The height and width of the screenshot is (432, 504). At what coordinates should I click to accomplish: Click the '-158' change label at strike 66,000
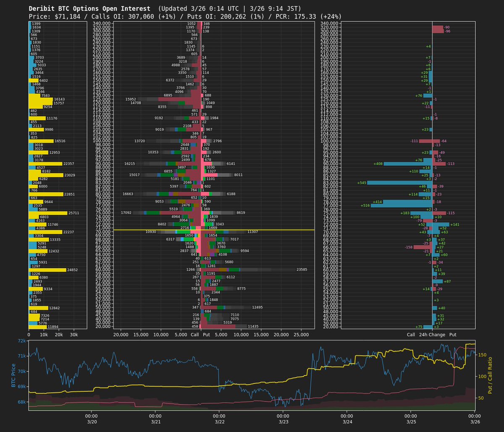(x=408, y=247)
